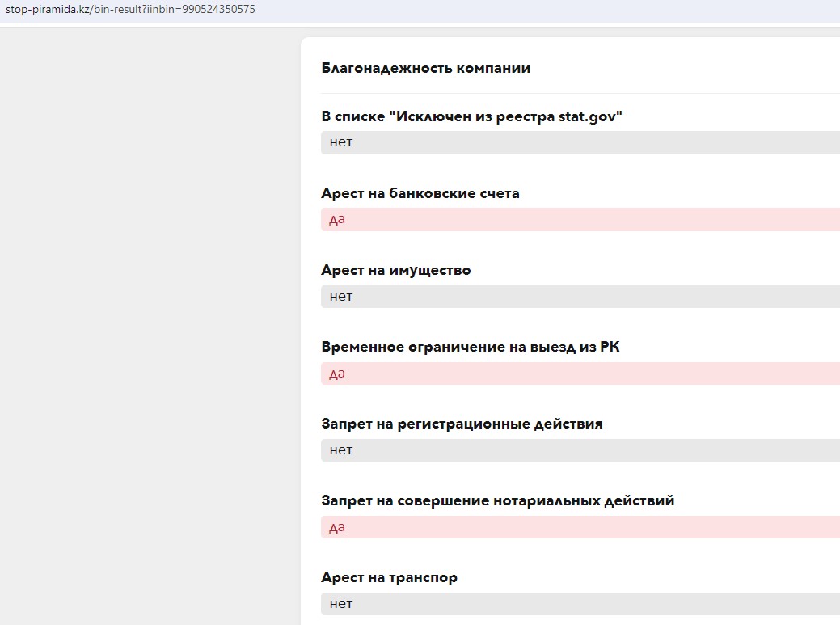Screen dimensions: 840x625
Task: Click the red 'да' field for travel restriction
Action: pos(579,374)
